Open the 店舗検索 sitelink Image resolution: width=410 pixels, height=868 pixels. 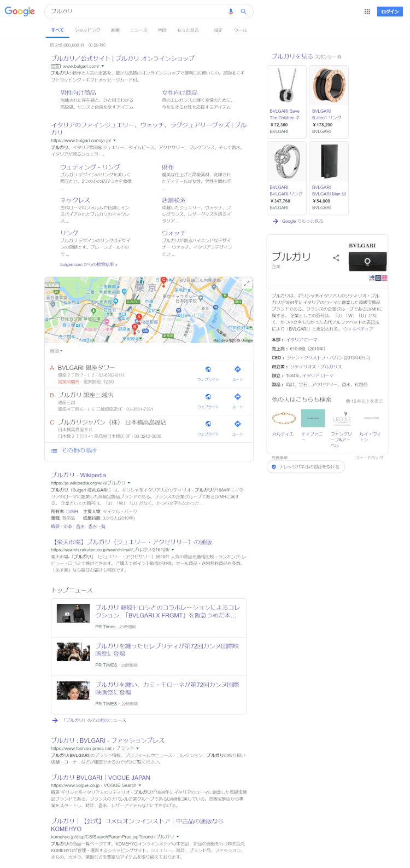[x=174, y=200]
